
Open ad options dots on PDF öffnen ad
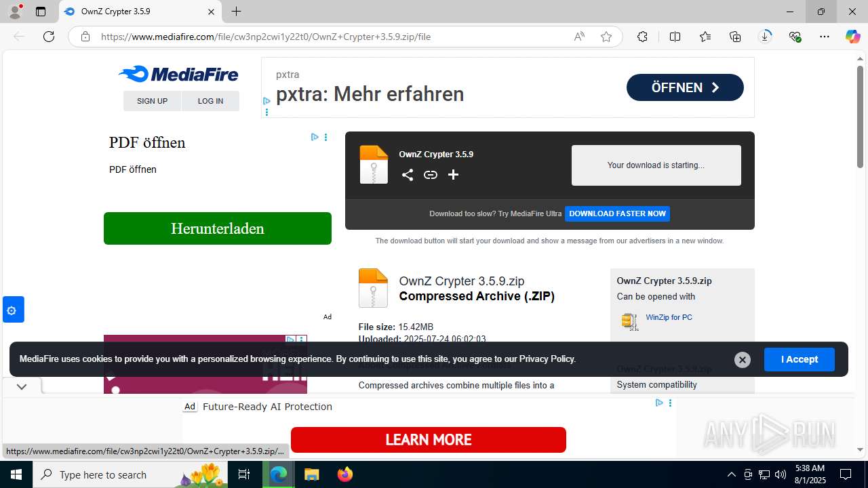click(325, 137)
